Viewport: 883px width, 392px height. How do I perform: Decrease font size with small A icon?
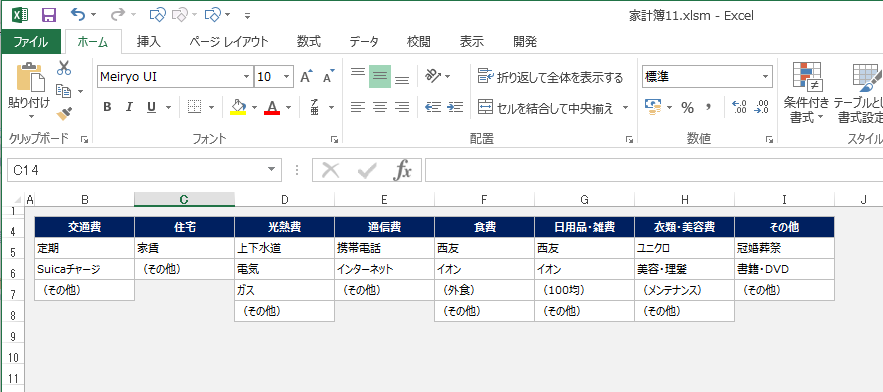(x=328, y=77)
